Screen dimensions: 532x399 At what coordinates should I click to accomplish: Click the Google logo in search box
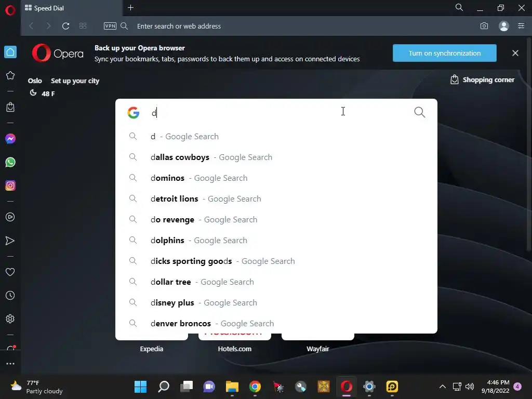point(134,113)
